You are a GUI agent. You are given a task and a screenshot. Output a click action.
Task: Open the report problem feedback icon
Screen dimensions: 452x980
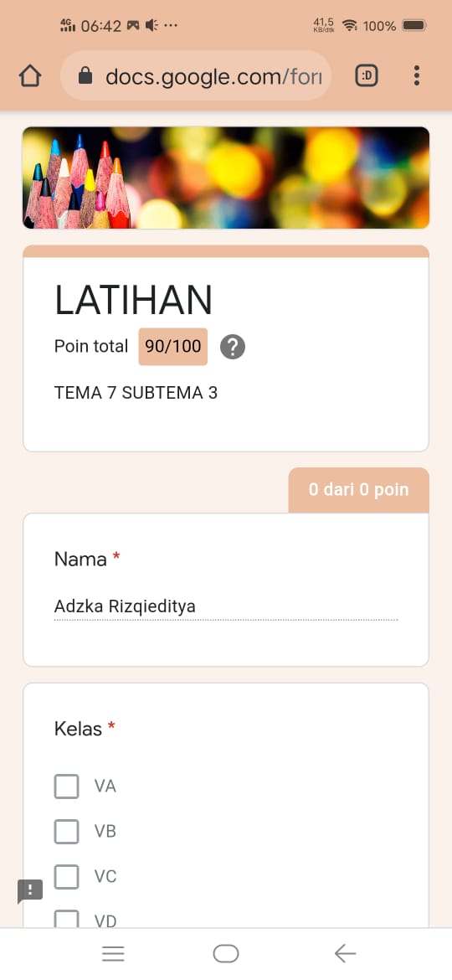click(x=30, y=890)
